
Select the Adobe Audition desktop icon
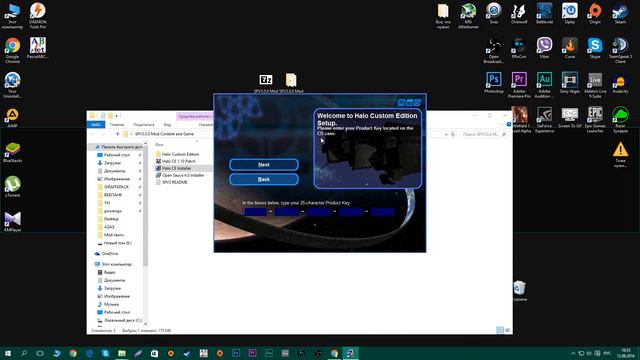[544, 85]
